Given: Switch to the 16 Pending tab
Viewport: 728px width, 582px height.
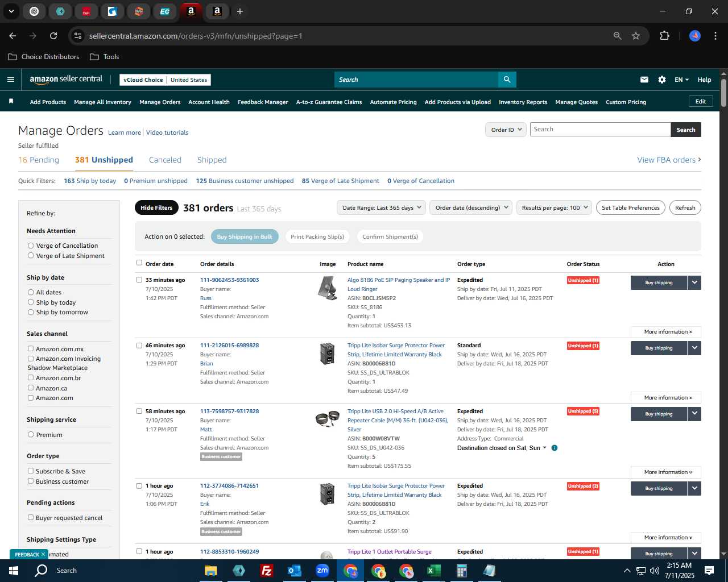Looking at the screenshot, I should click(39, 160).
